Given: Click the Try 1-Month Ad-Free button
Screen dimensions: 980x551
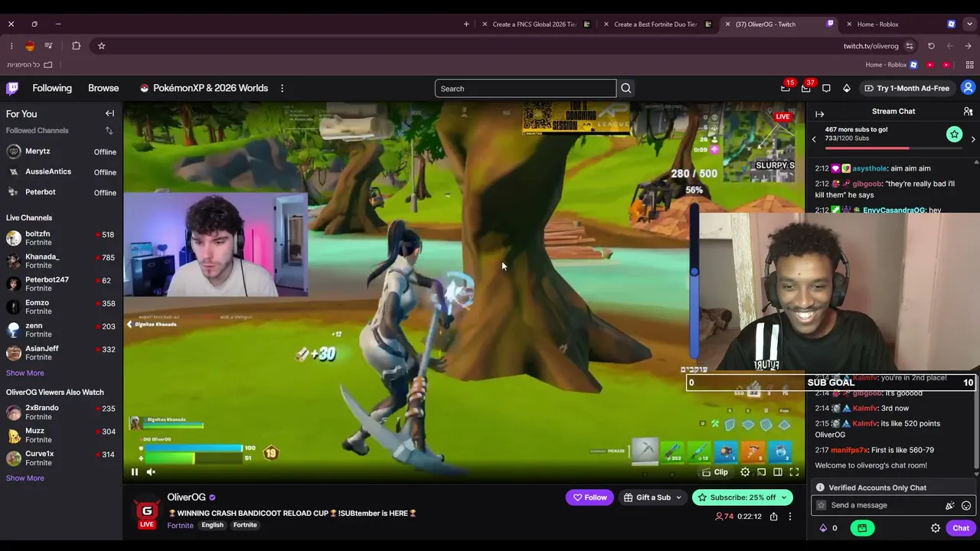Looking at the screenshot, I should (906, 88).
